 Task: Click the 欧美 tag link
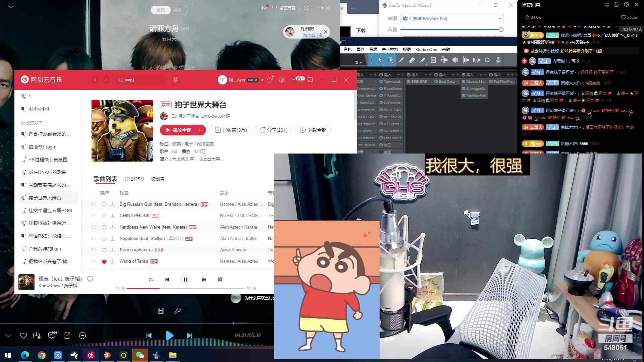176,144
